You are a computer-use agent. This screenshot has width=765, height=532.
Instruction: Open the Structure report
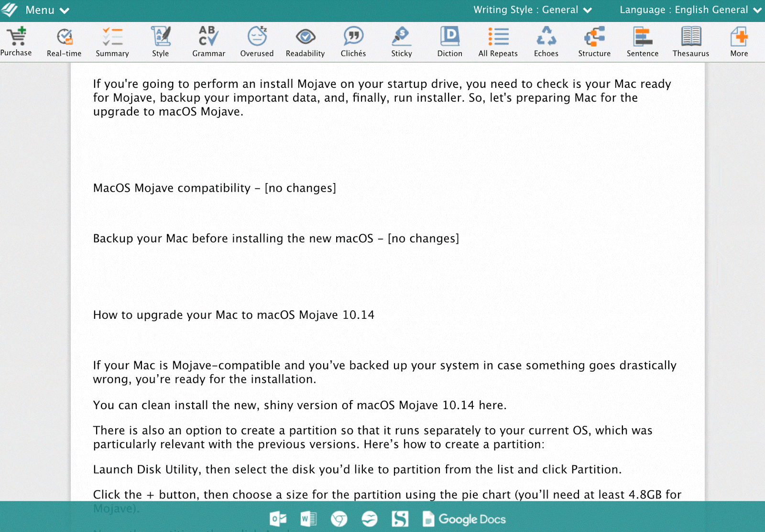[x=594, y=42]
